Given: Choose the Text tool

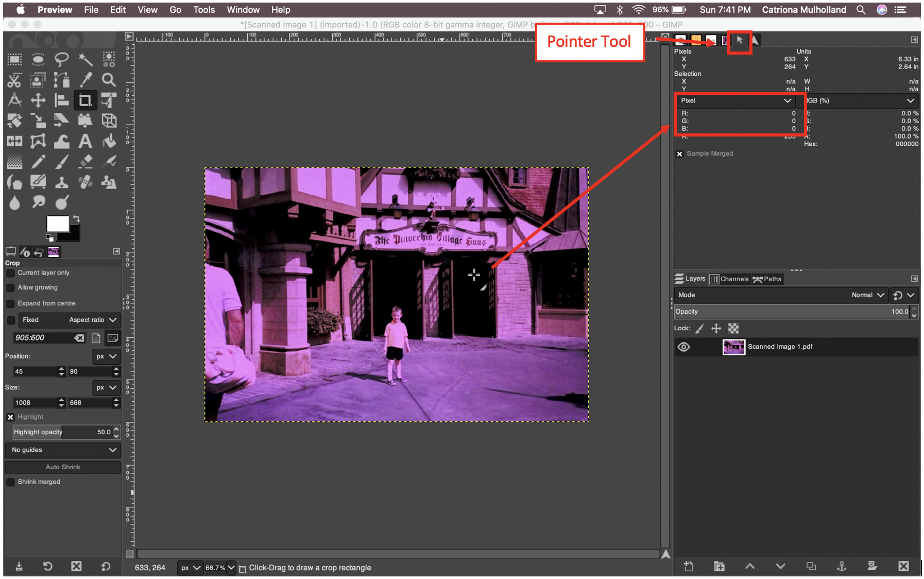Looking at the screenshot, I should (x=85, y=141).
